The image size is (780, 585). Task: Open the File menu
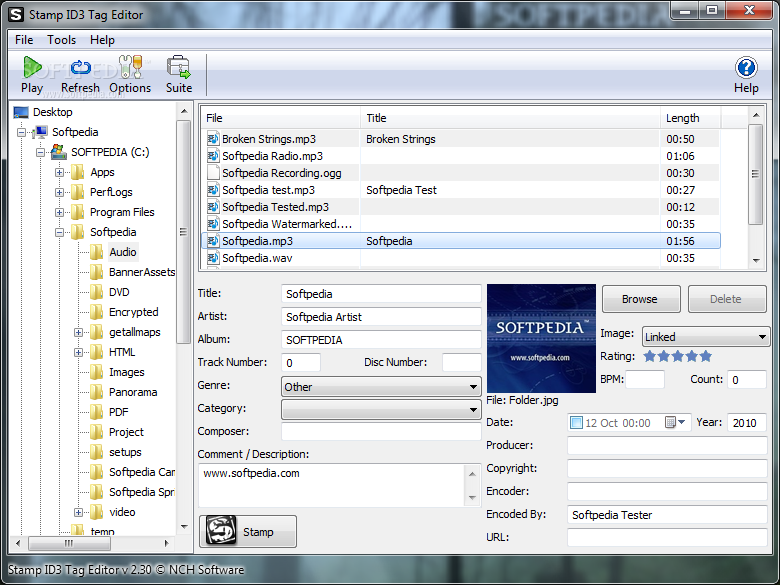pos(24,40)
